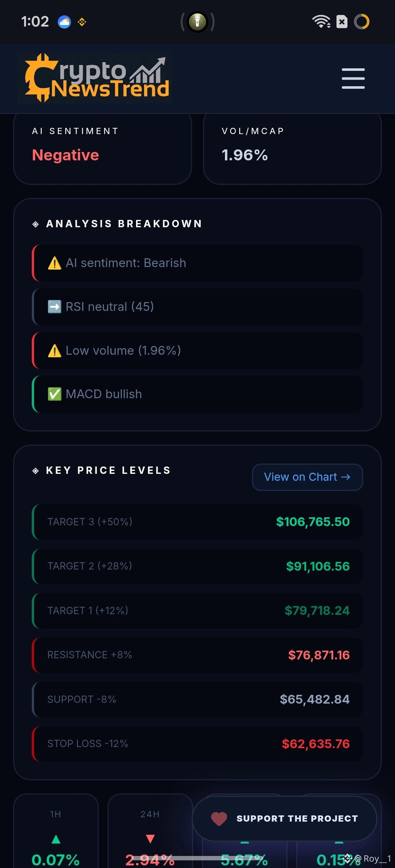Tap the 24H change card
Image resolution: width=395 pixels, height=868 pixels.
coord(150,831)
